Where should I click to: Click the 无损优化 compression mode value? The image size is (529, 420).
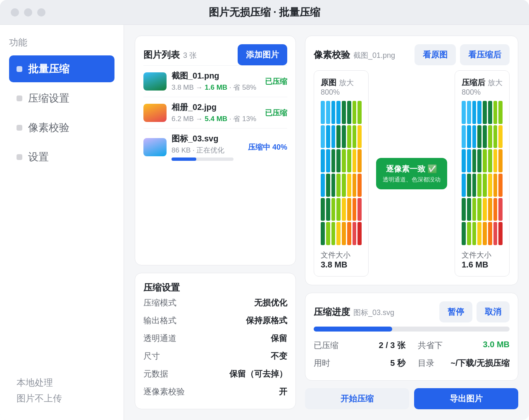tap(271, 303)
